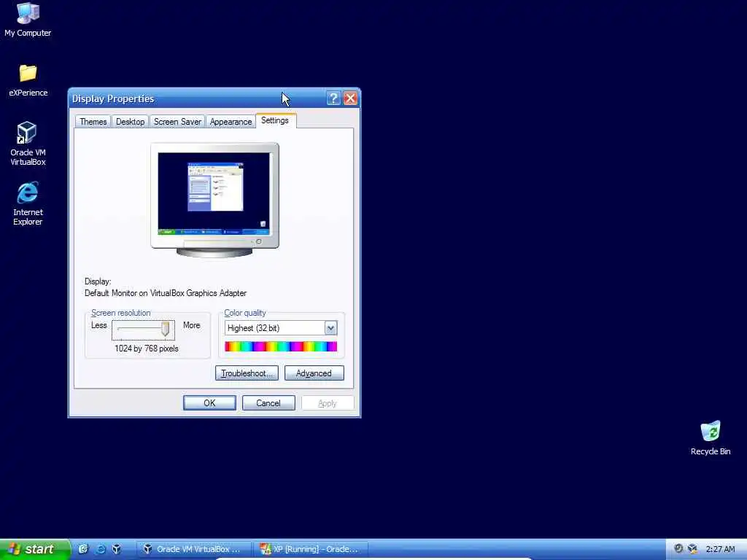The width and height of the screenshot is (747, 560).
Task: Open the Color quality dropdown arrow
Action: point(330,328)
